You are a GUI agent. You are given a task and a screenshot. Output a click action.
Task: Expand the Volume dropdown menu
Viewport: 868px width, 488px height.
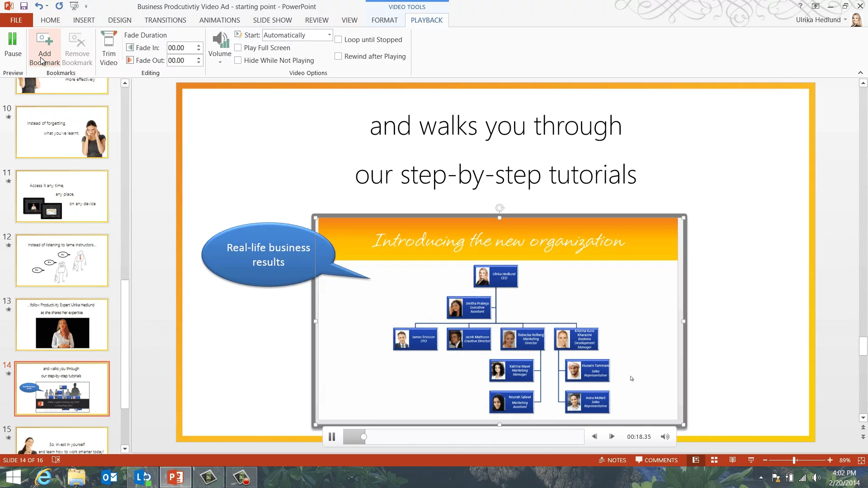coord(220,62)
